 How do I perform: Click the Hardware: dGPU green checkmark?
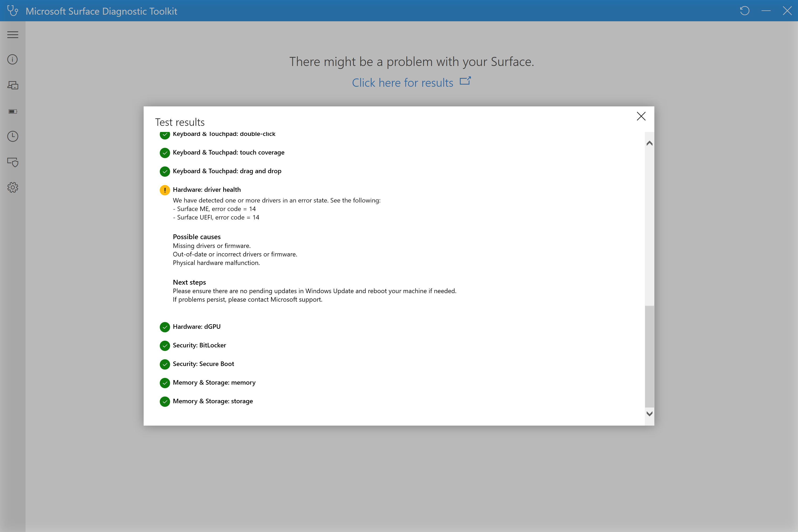point(165,327)
